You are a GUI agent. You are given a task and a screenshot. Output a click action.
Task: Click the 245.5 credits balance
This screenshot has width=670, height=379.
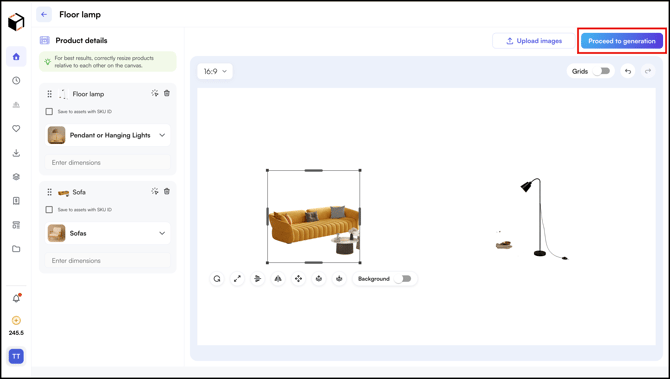pos(16,333)
